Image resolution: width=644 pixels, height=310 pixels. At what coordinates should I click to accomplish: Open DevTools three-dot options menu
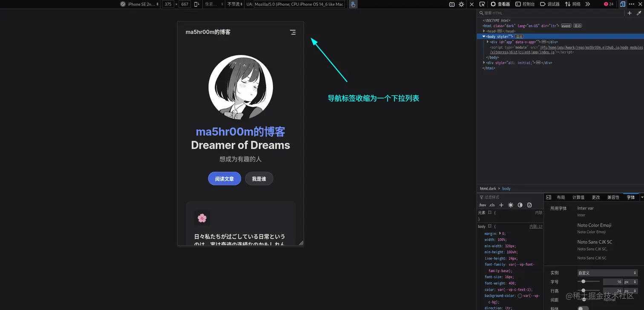click(632, 4)
